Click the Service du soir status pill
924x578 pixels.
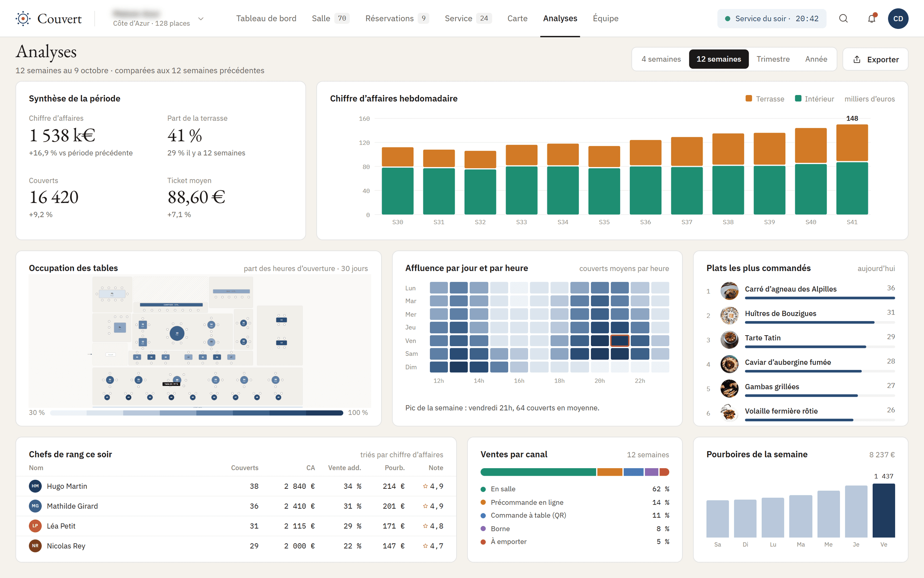pos(772,18)
